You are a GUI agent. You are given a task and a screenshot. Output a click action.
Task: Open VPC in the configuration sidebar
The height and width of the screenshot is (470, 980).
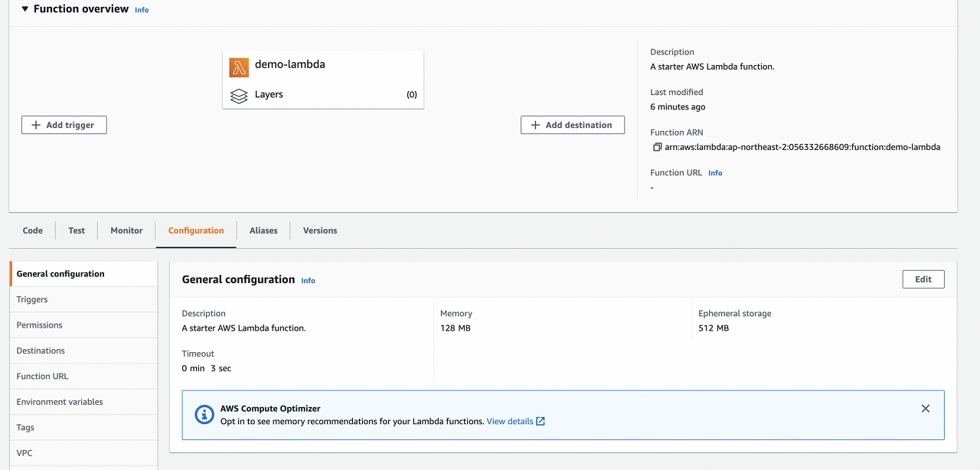83,453
